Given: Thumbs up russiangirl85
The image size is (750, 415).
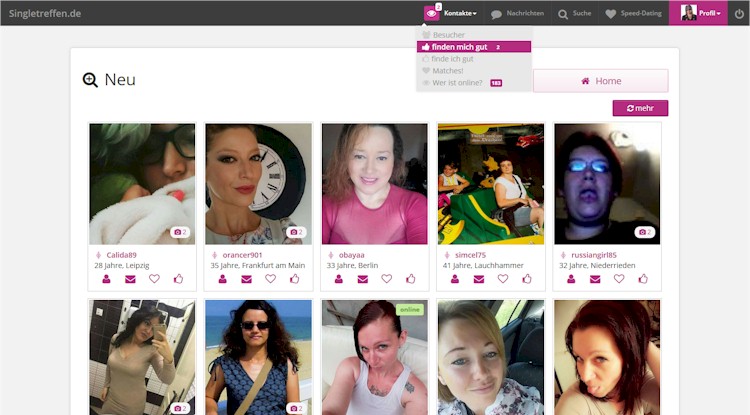Looking at the screenshot, I should click(643, 279).
